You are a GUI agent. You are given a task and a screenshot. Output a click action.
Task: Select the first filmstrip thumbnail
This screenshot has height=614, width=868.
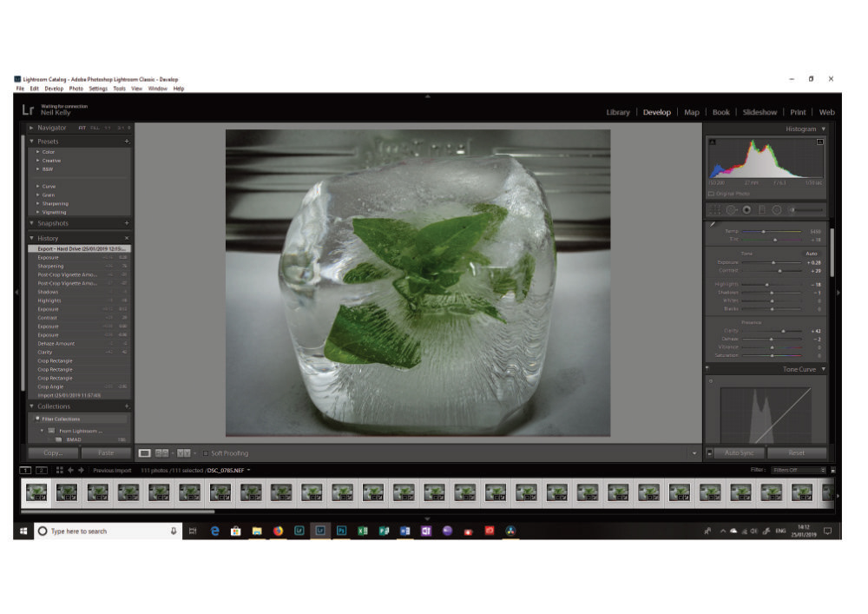pos(36,492)
